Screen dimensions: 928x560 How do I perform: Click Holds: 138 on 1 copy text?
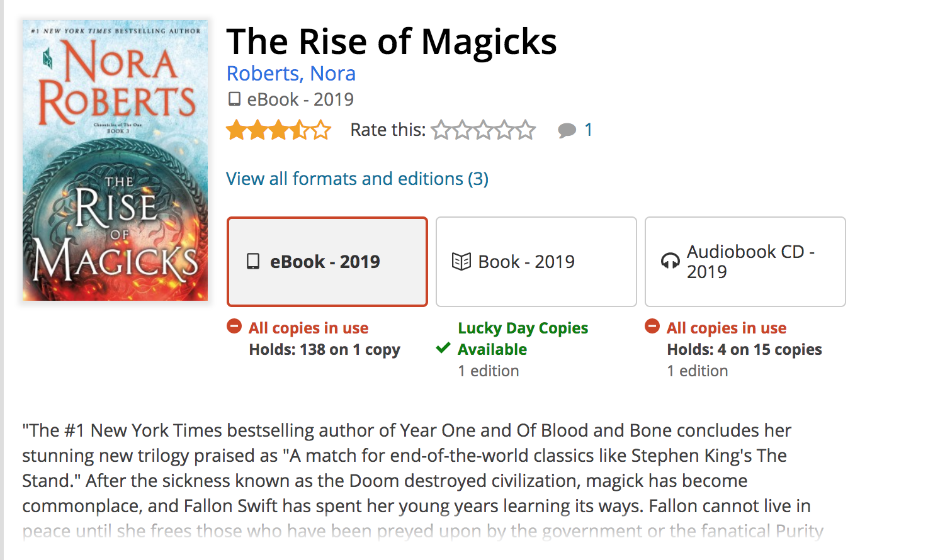(325, 350)
